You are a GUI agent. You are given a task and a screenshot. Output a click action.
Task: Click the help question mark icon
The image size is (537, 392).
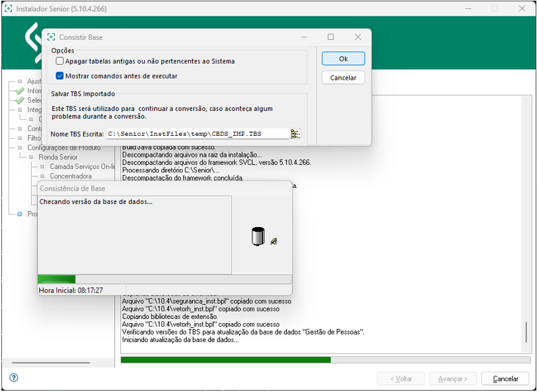tap(14, 378)
